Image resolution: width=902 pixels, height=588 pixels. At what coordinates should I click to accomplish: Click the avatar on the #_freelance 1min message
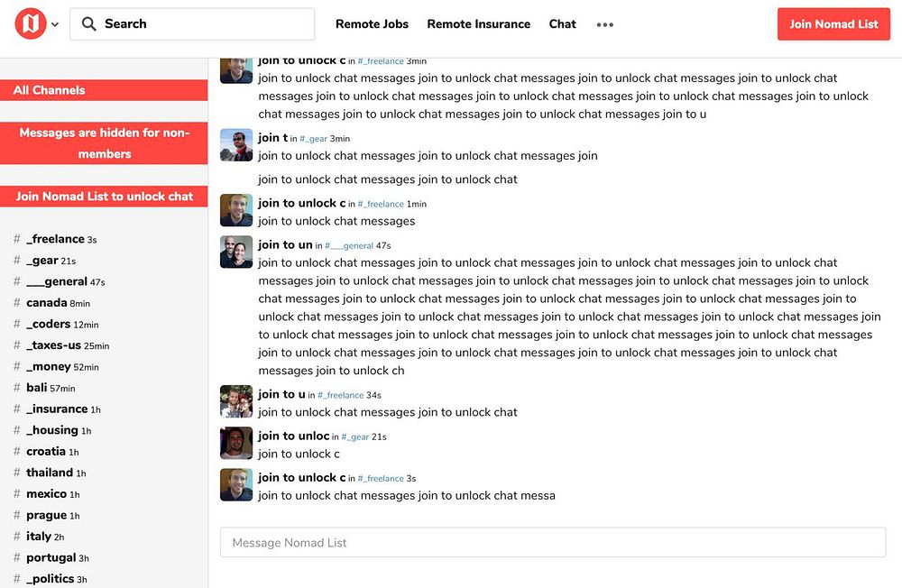point(236,210)
